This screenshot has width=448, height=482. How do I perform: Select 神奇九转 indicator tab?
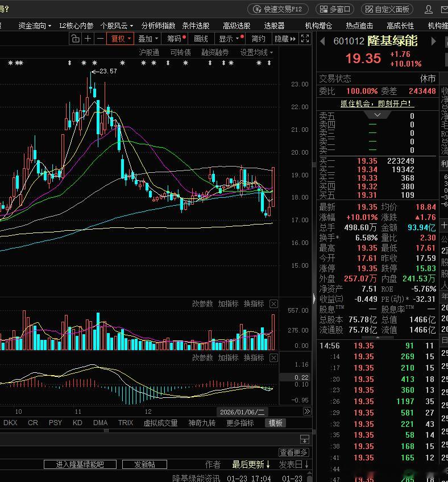202,423
